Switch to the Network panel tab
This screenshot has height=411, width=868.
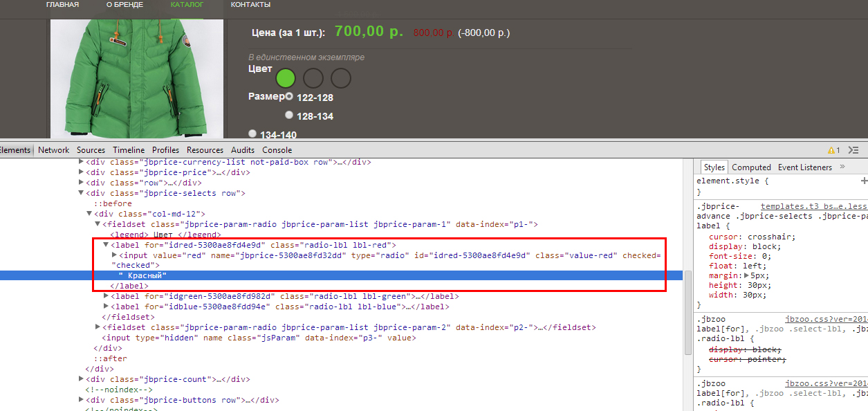click(53, 150)
